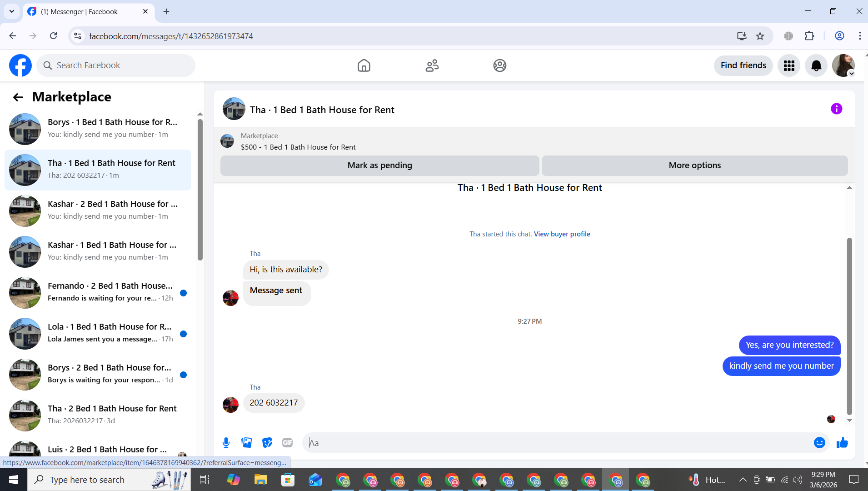
Task: Open the notifications bell
Action: click(x=816, y=65)
